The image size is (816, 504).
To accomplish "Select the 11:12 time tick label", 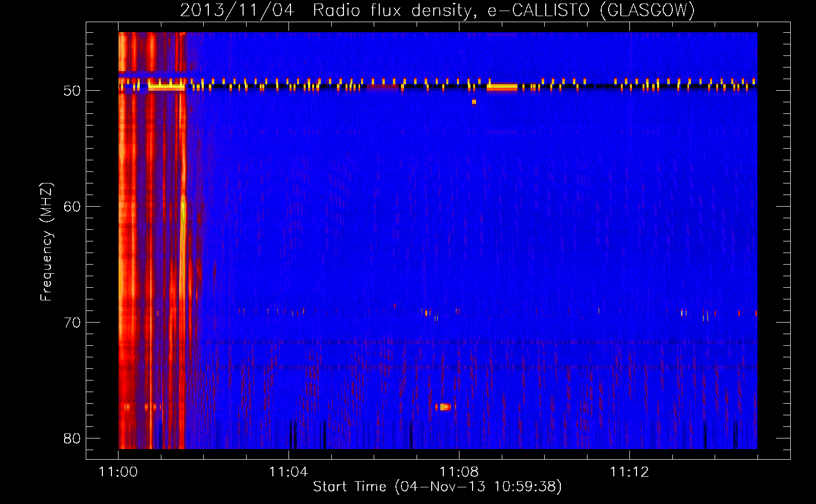I will click(x=629, y=472).
